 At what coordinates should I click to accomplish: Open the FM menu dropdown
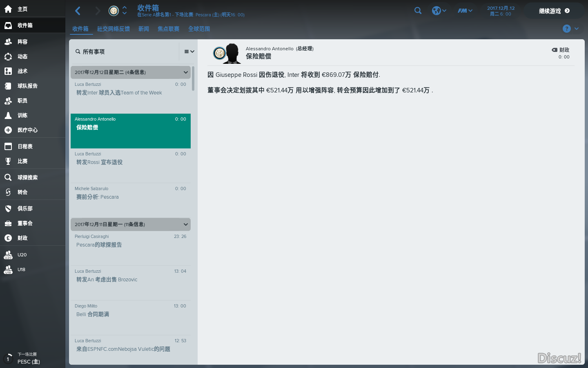465,11
